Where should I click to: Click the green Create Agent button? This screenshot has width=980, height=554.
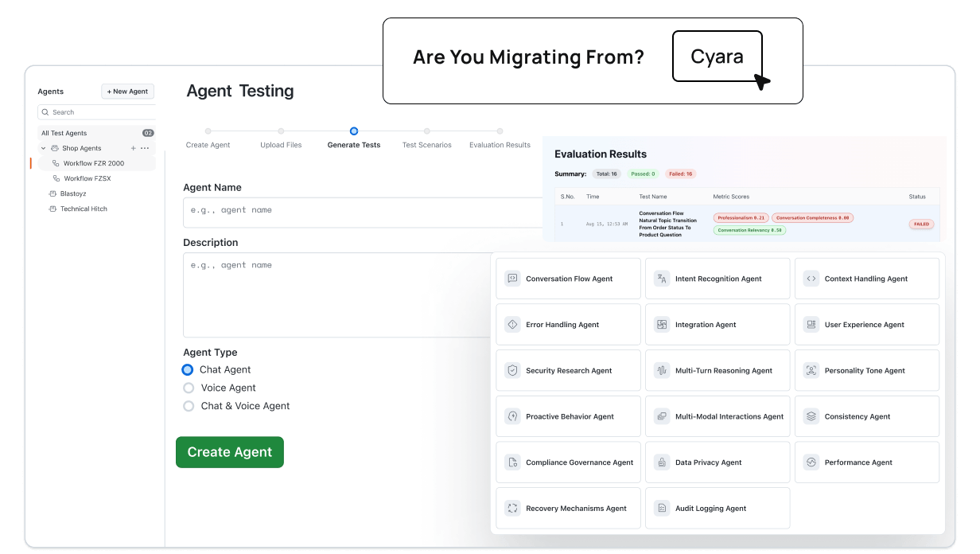click(x=230, y=452)
